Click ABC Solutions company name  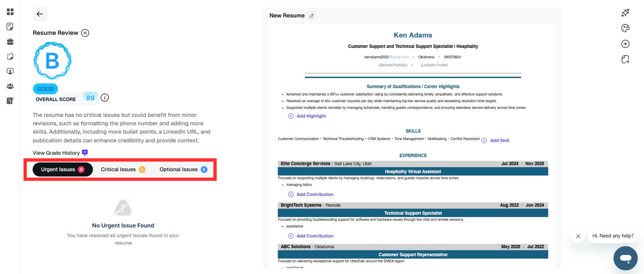296,247
